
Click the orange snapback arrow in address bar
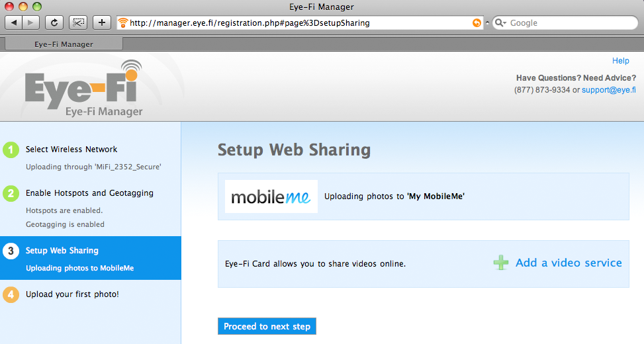(x=477, y=23)
